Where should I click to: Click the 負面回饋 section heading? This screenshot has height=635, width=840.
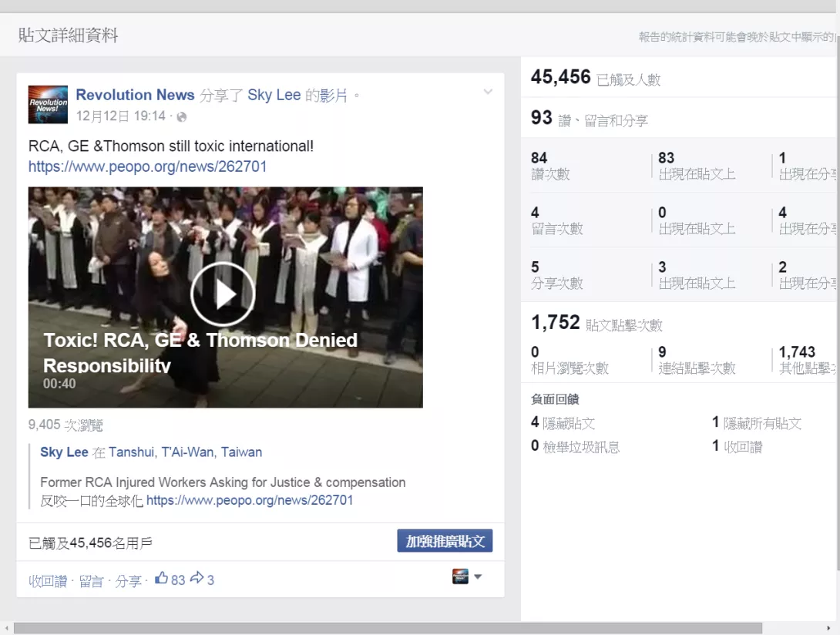(x=555, y=399)
